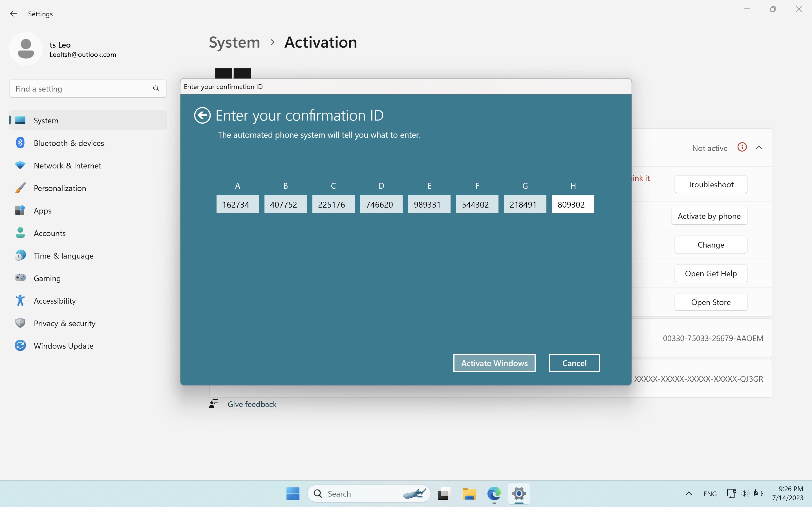Viewport: 812px width, 507px height.
Task: Open the Task View taskbar icon
Action: 443,493
